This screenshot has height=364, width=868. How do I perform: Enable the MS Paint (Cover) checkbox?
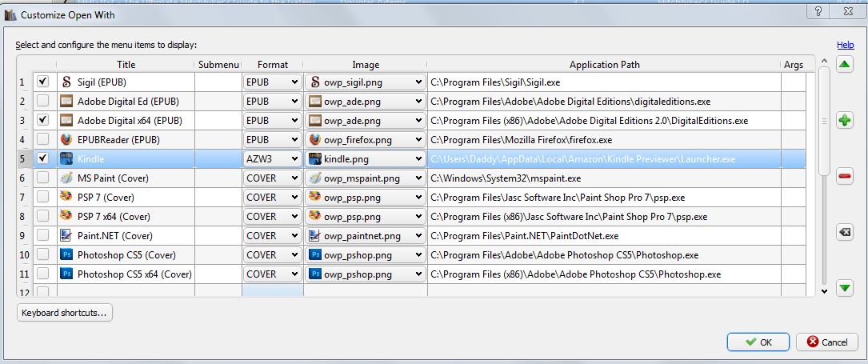tap(43, 178)
